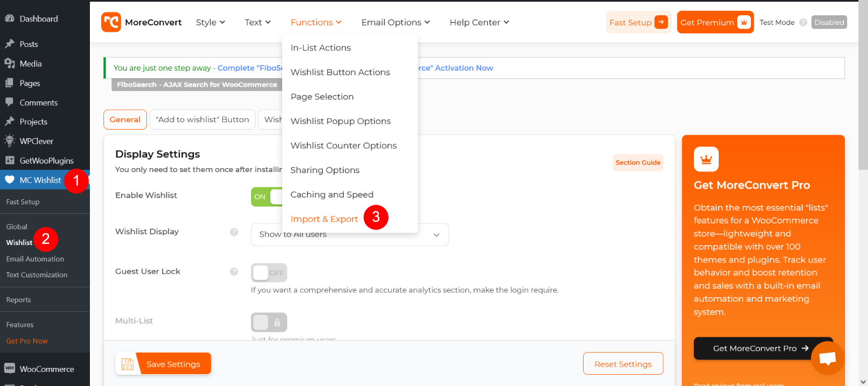Open the Wishlist Display dropdown

tap(350, 234)
